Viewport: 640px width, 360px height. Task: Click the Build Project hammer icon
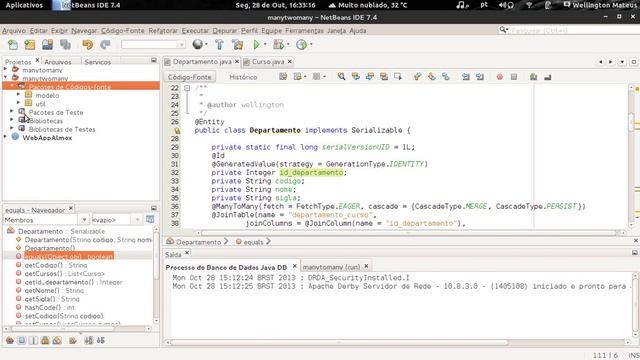click(219, 44)
